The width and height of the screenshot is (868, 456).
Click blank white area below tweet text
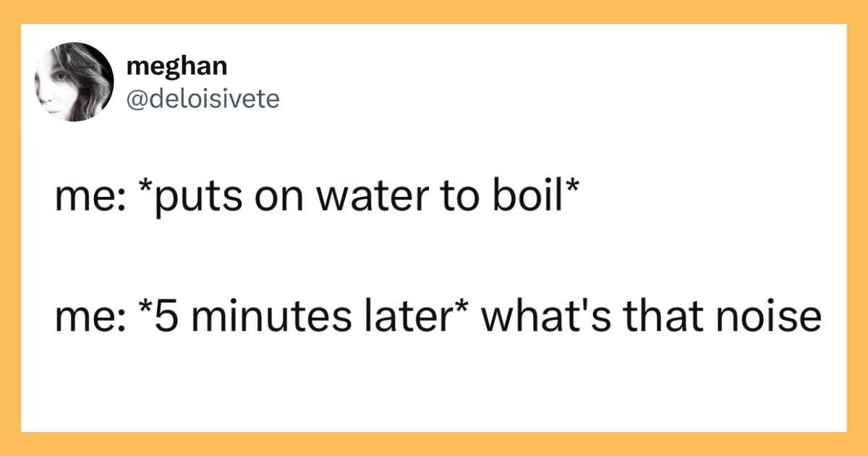pyautogui.click(x=434, y=384)
